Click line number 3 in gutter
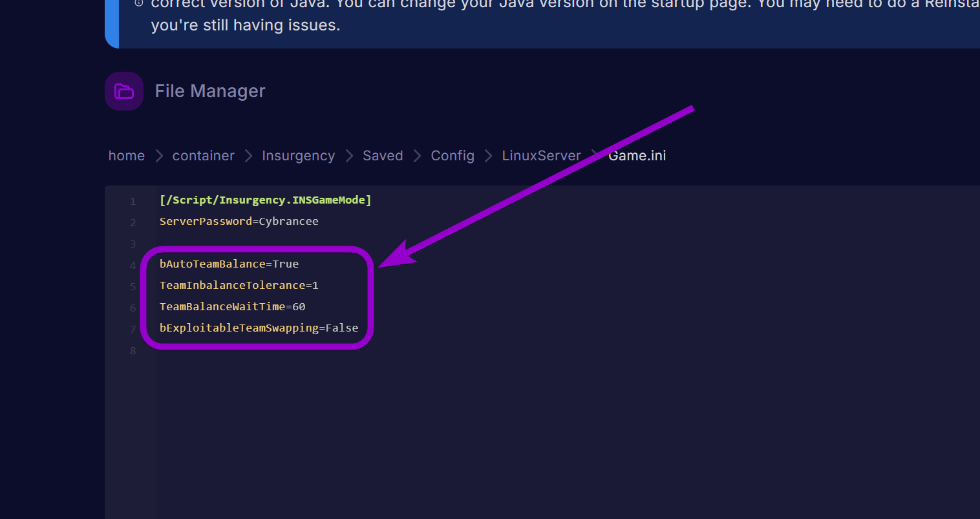The width and height of the screenshot is (980, 519). click(x=133, y=244)
